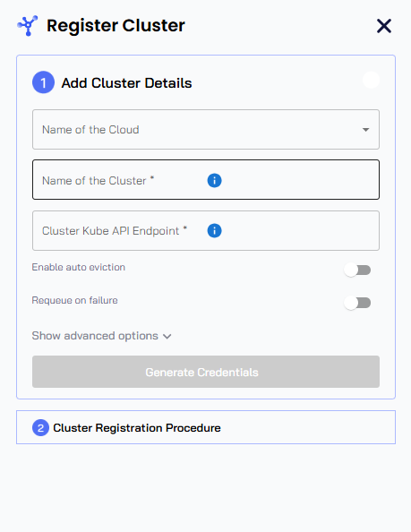The image size is (411, 532).
Task: Close the Register Cluster dialog
Action: click(384, 26)
